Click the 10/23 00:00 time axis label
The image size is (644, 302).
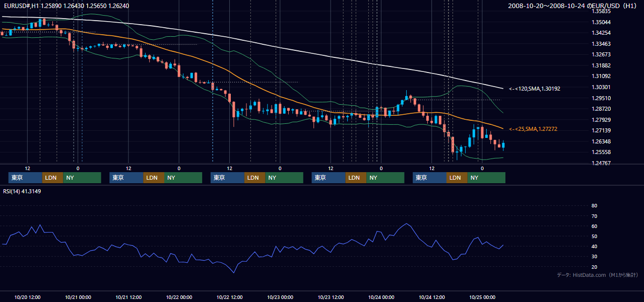(280, 297)
